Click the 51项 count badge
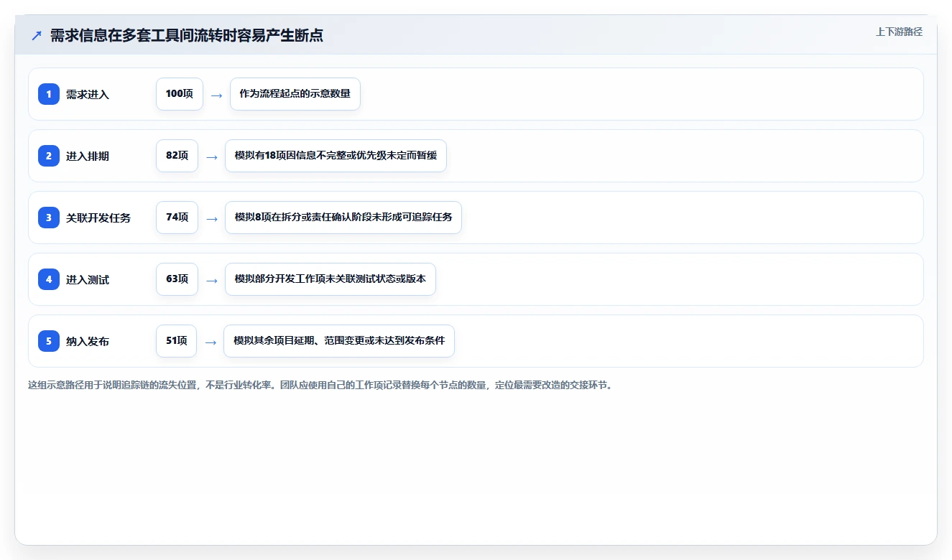The width and height of the screenshot is (952, 560). point(176,341)
